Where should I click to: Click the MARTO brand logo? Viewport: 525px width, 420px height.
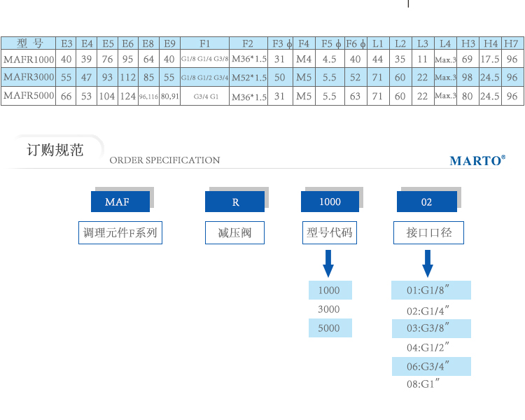(x=477, y=160)
